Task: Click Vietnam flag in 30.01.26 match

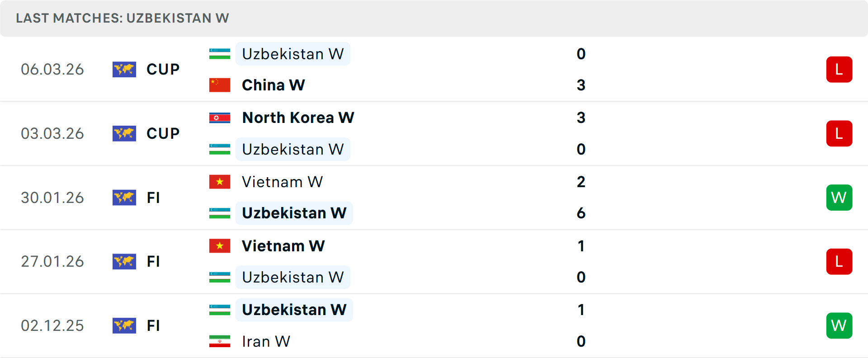Action: (x=220, y=182)
